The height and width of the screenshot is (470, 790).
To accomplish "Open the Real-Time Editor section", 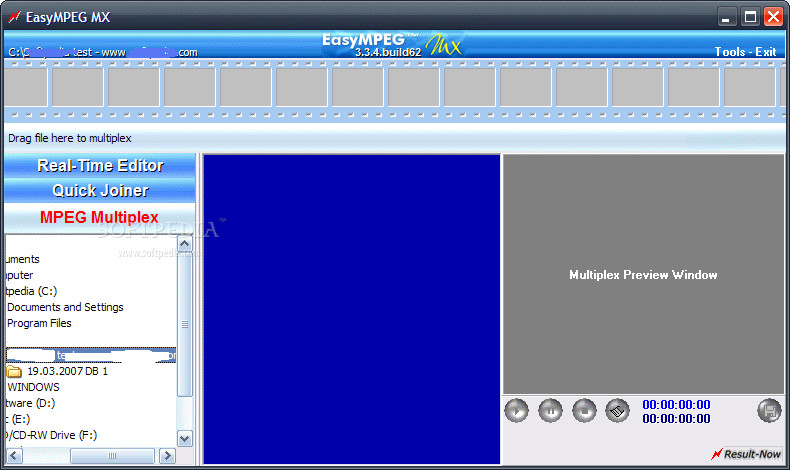I will tap(100, 166).
